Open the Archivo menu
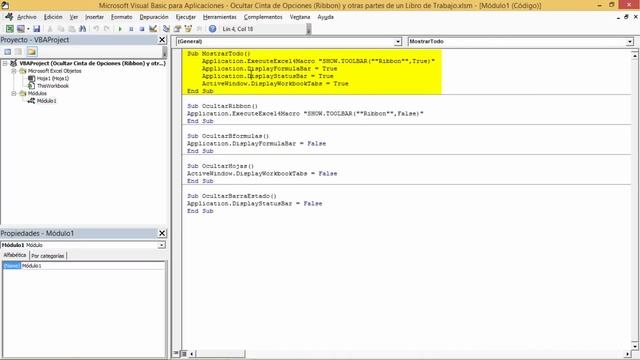The height and width of the screenshot is (360, 640). 27,17
